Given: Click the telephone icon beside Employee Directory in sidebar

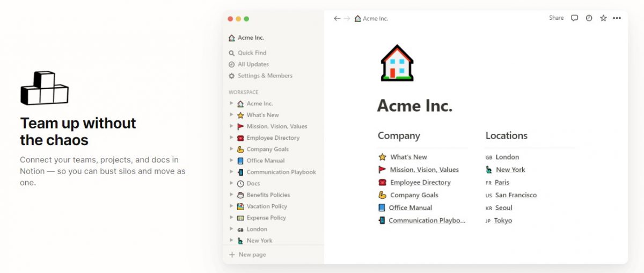Looking at the screenshot, I should (240, 138).
